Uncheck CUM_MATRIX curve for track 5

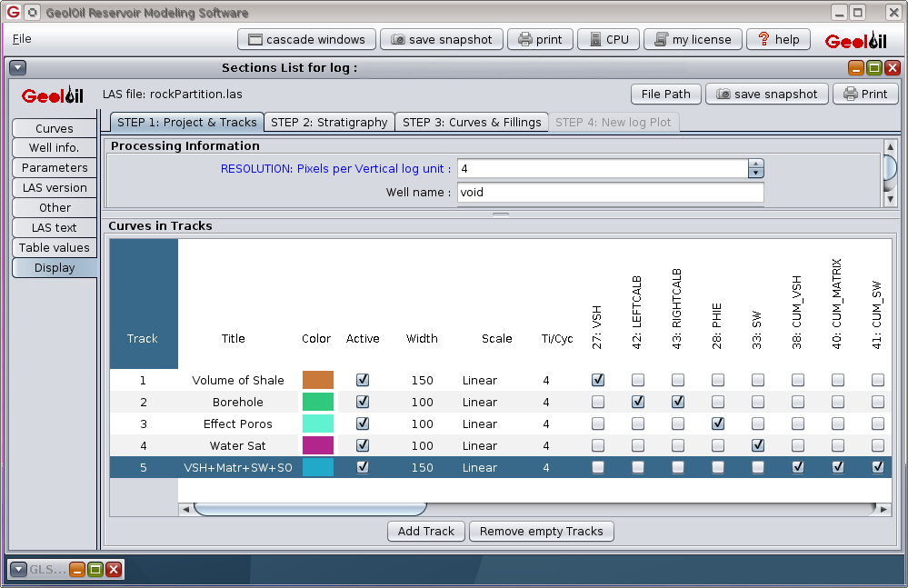(838, 467)
